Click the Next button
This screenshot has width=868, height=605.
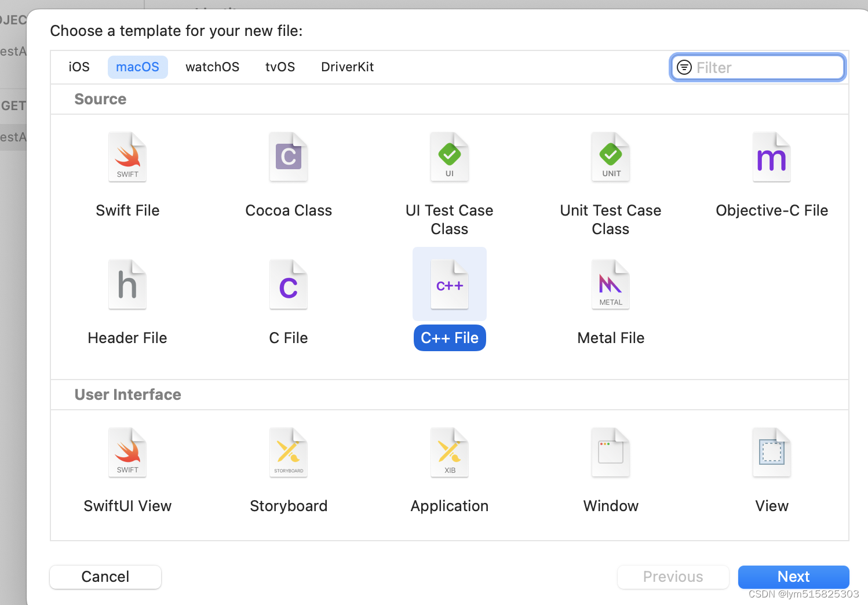click(x=793, y=577)
